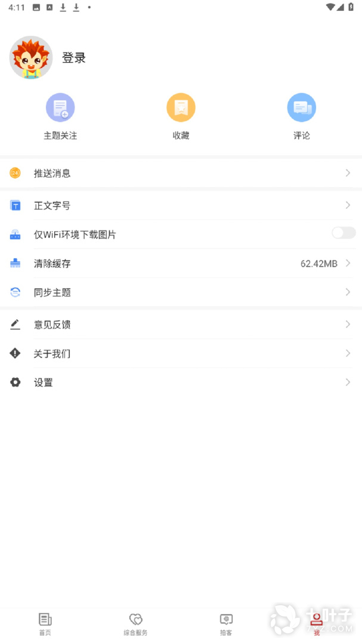Open the 收藏 bookmark icon
Viewport: 362px width, 644px height.
click(x=181, y=108)
